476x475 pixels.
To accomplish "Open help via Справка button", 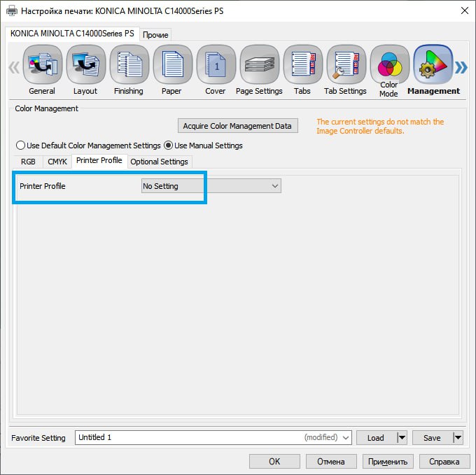I will coord(444,461).
